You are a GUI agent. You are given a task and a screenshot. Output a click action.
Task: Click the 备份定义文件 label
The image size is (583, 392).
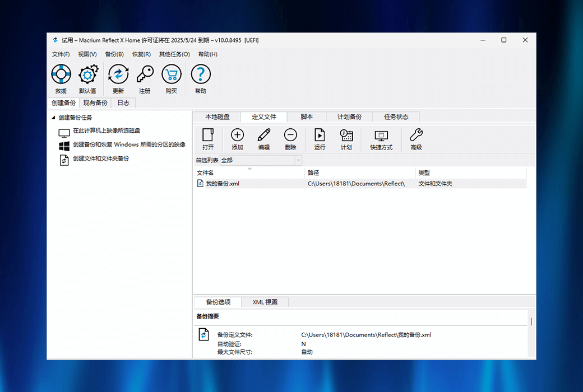coord(235,335)
